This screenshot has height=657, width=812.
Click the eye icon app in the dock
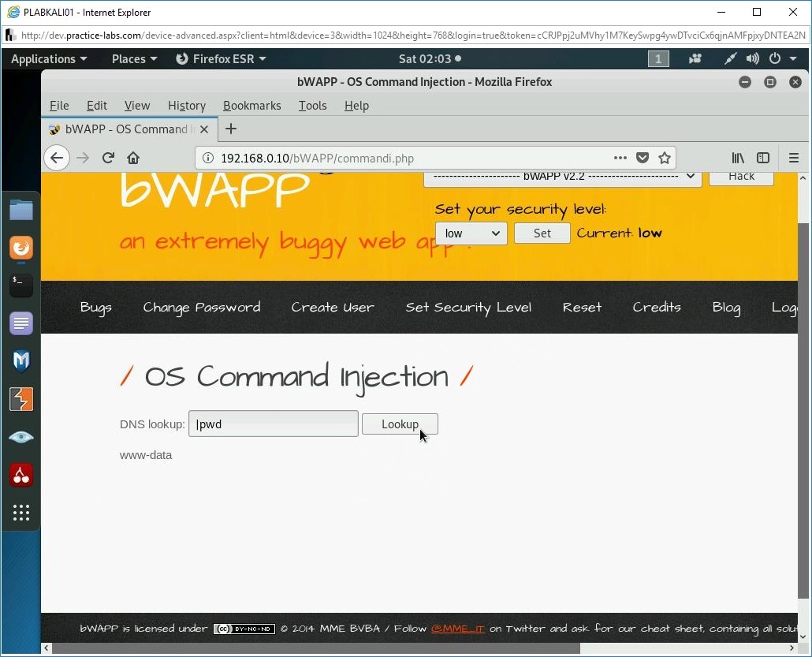[20, 437]
